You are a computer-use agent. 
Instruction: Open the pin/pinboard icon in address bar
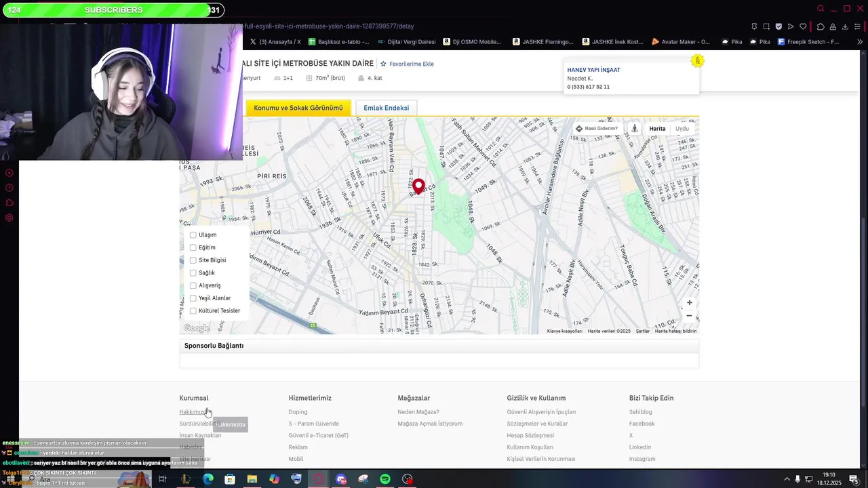754,26
